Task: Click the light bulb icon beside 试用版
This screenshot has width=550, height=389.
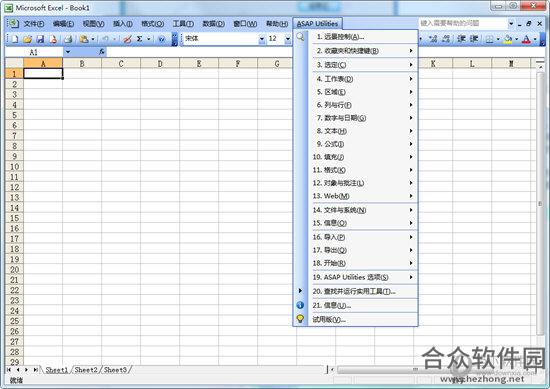Action: (x=300, y=318)
